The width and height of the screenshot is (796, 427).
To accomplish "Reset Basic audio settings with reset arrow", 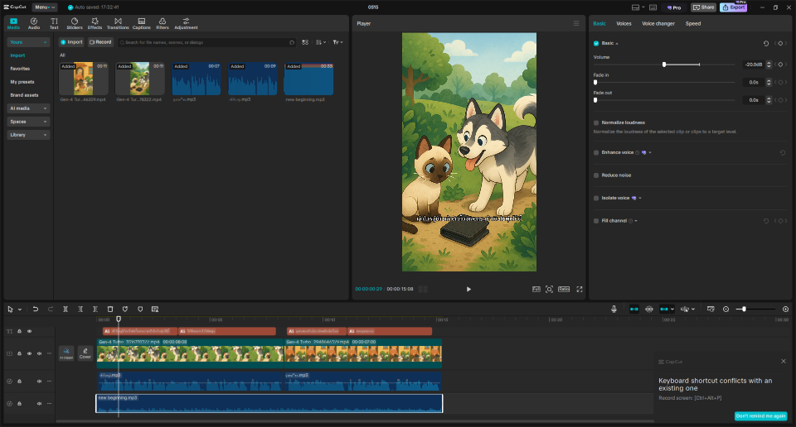I will pyautogui.click(x=766, y=44).
